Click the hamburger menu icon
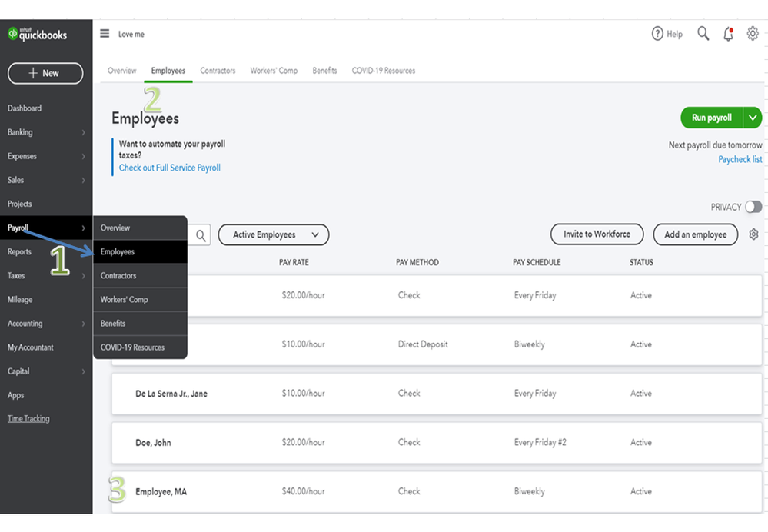 105,34
